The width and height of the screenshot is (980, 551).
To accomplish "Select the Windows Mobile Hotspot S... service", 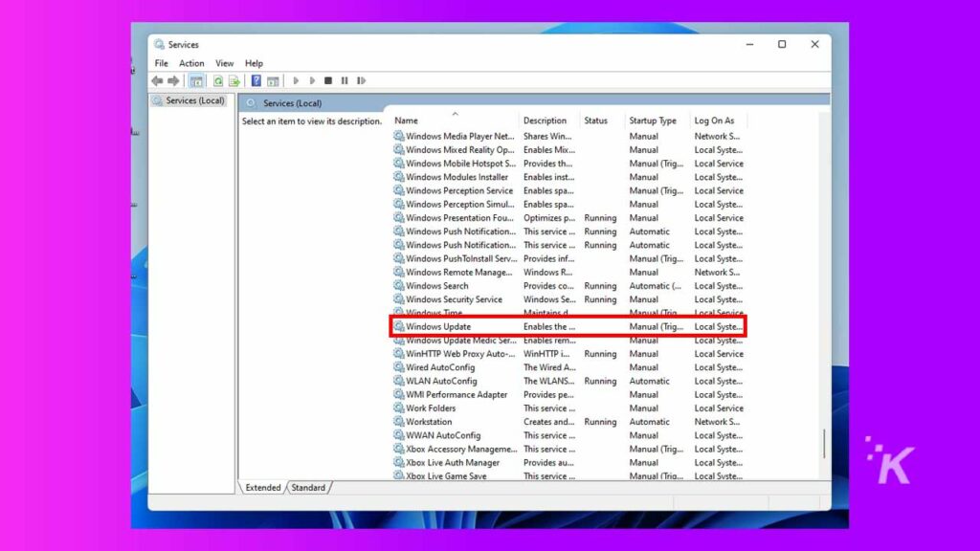I will coord(568,163).
